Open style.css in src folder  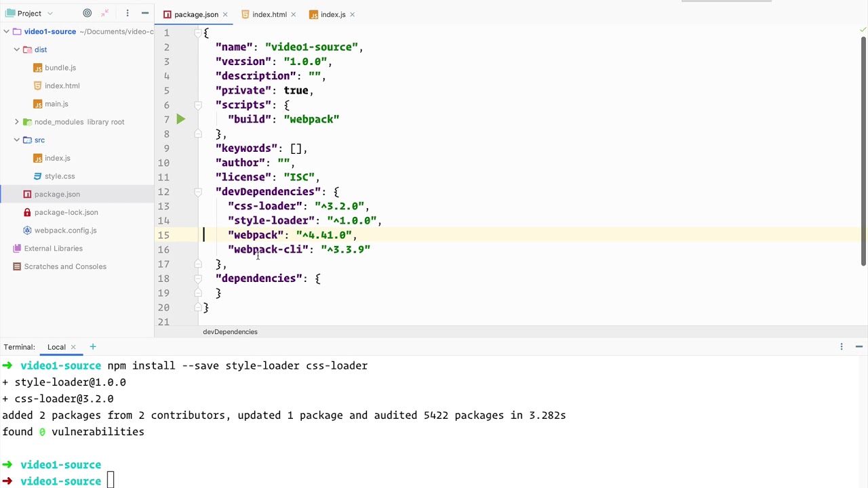tap(60, 176)
